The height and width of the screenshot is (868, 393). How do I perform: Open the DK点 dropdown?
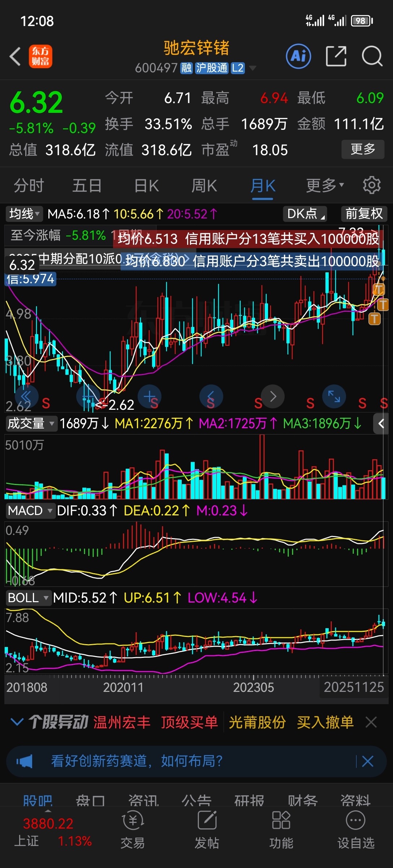click(x=305, y=214)
